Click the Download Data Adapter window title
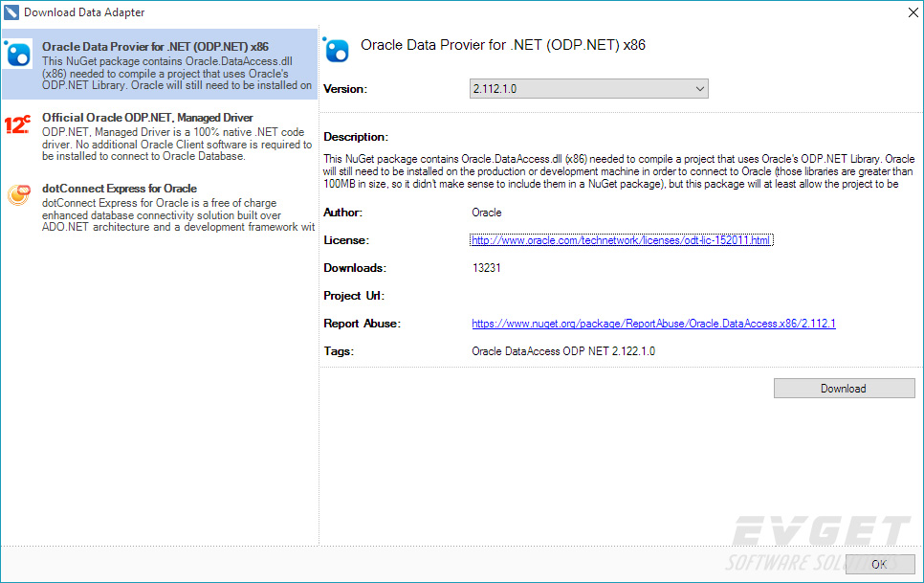 84,12
